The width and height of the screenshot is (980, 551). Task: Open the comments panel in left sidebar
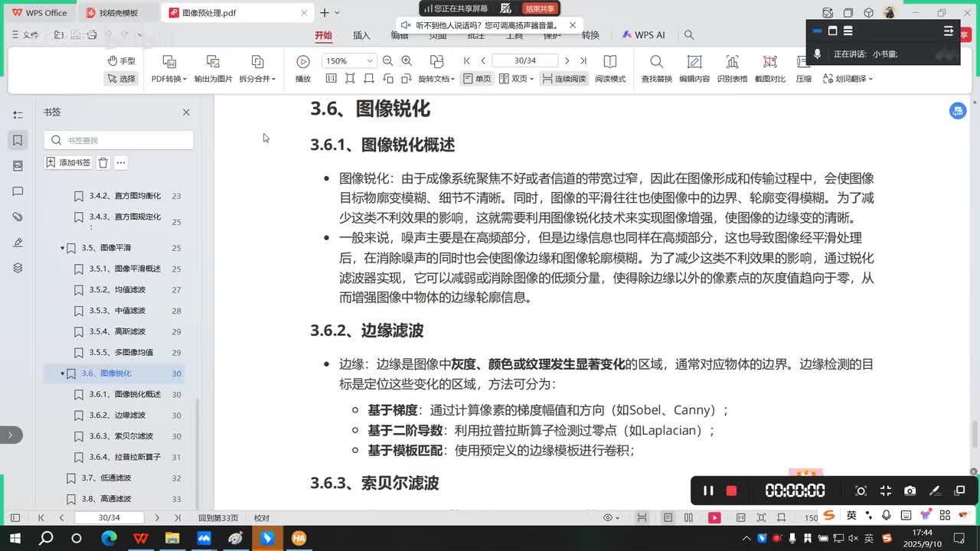18,191
